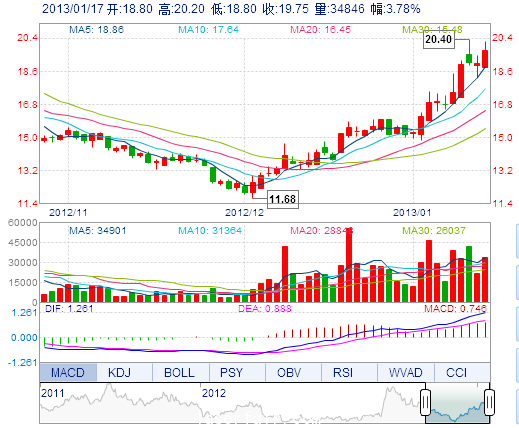Click the 2012/12 date axis label
Image resolution: width=519 pixels, height=428 pixels.
(x=244, y=212)
